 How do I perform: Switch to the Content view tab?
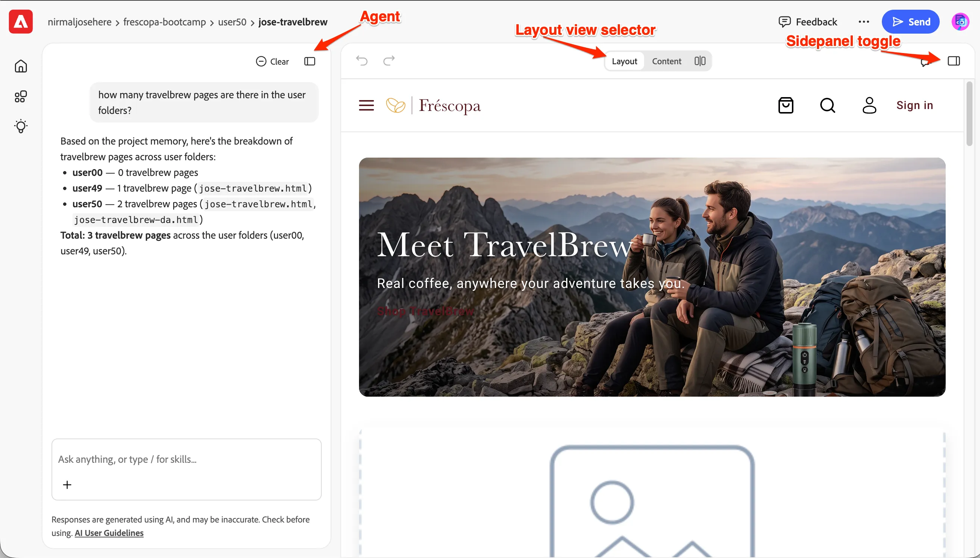[x=667, y=61]
